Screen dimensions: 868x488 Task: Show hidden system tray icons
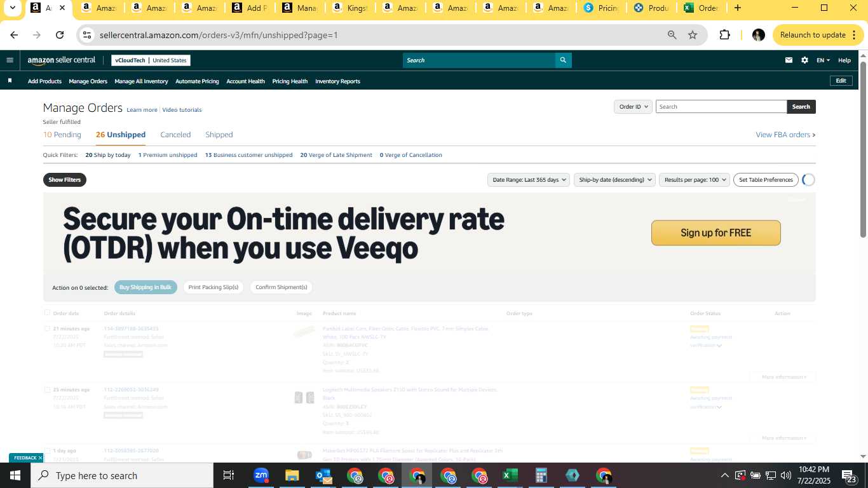[x=724, y=475]
